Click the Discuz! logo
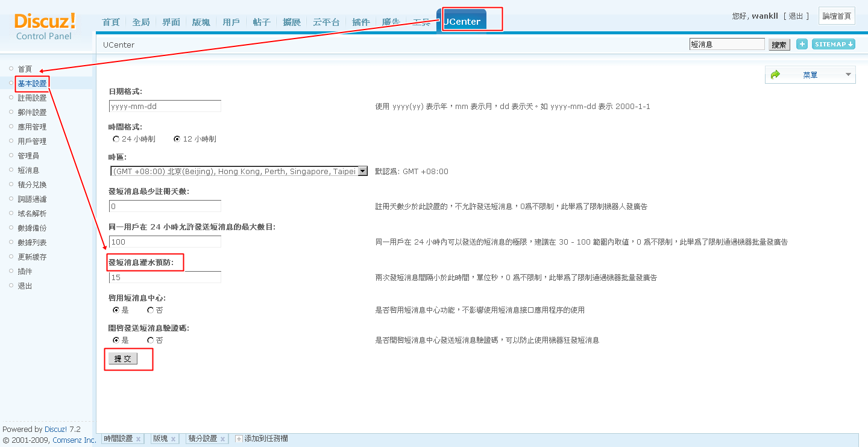 point(45,21)
